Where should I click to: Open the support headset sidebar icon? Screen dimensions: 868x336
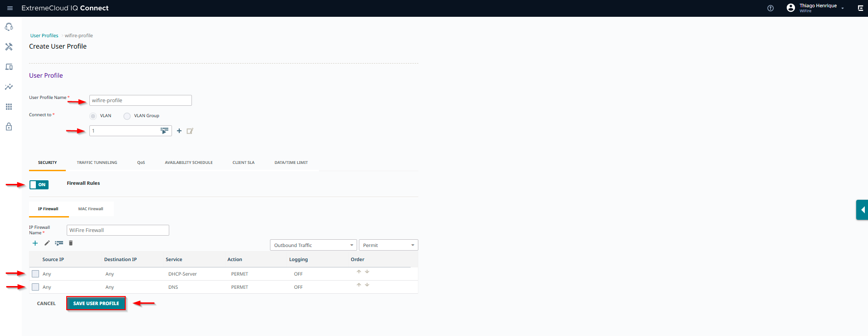pyautogui.click(x=9, y=27)
